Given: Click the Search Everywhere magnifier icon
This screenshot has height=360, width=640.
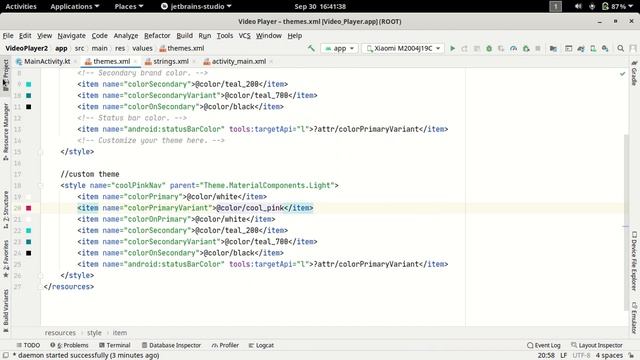Looking at the screenshot, I should pos(620,48).
